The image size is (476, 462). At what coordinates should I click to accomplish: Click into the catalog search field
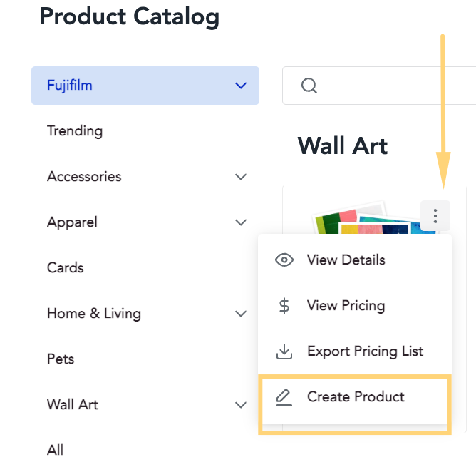point(379,86)
